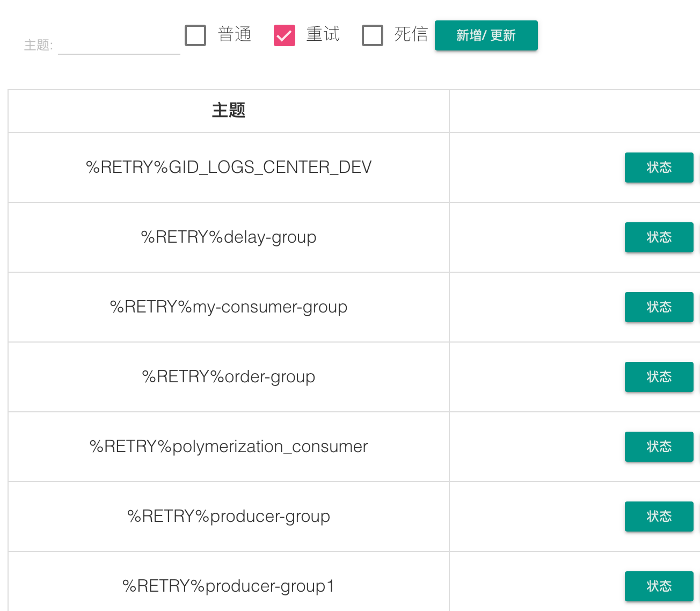700x611 pixels.
Task: Open 状态 for %RETRY%delay-group
Action: 659,237
